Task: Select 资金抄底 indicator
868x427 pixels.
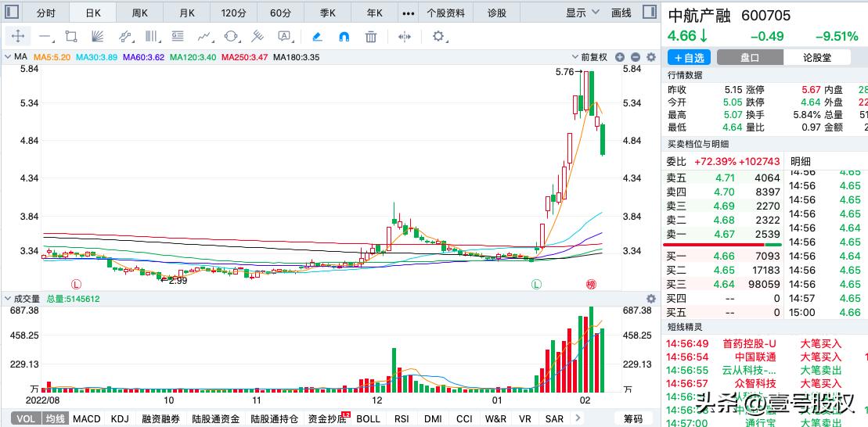Action: [x=327, y=418]
